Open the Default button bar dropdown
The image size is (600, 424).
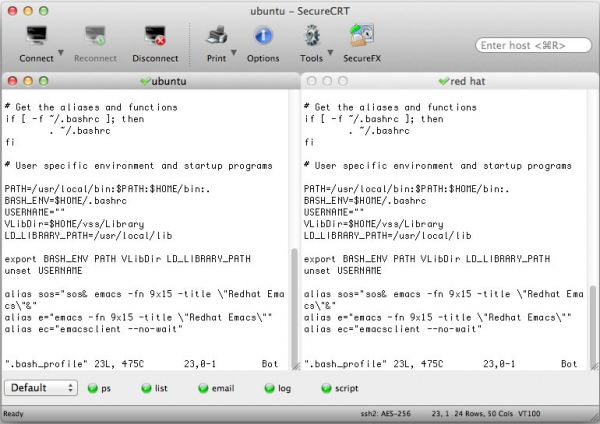41,388
